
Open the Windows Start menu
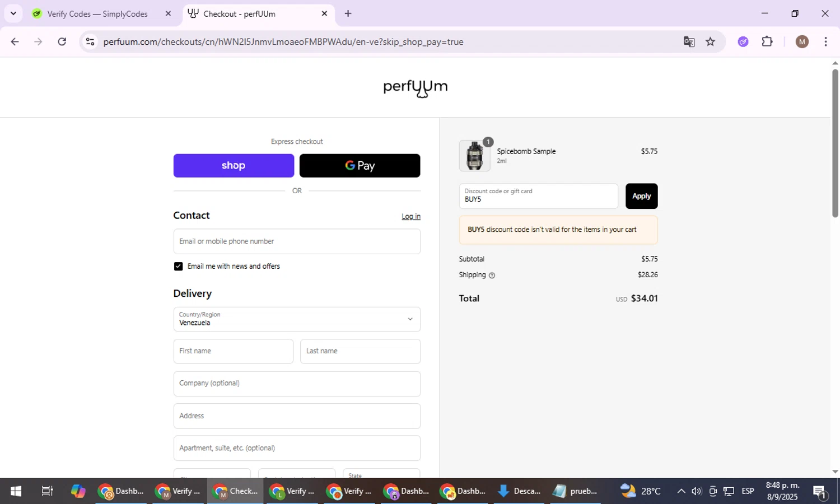(x=16, y=491)
